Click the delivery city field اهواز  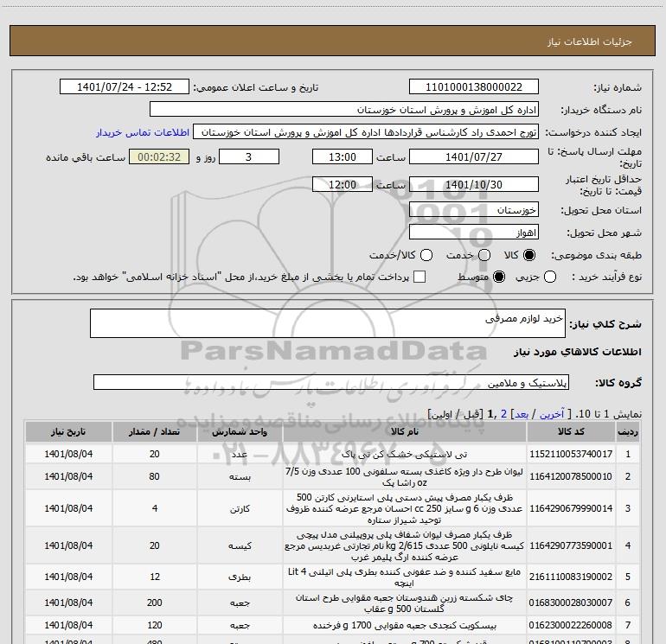(x=474, y=233)
